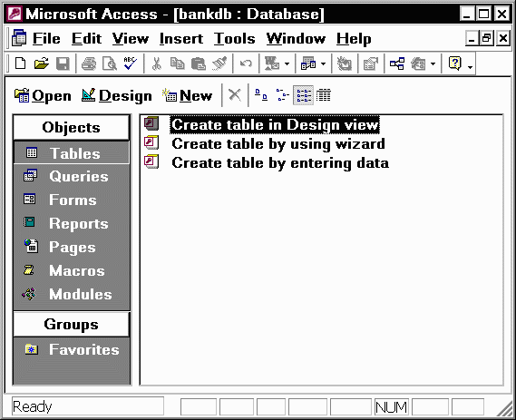Open the File menu
The width and height of the screenshot is (516, 420).
(46, 38)
